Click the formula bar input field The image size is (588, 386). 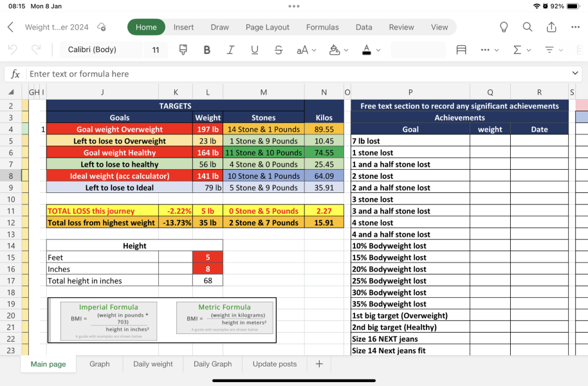296,74
